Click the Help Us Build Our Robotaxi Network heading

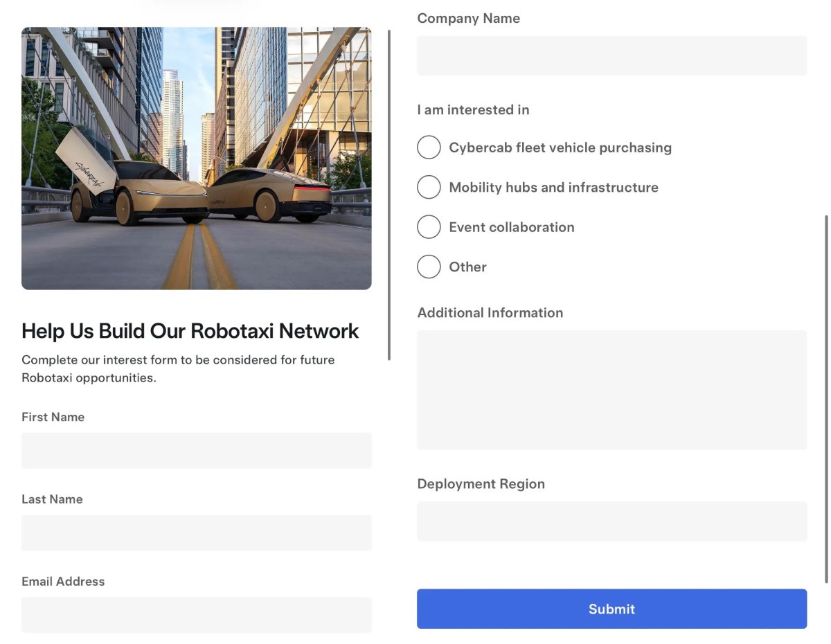[190, 331]
